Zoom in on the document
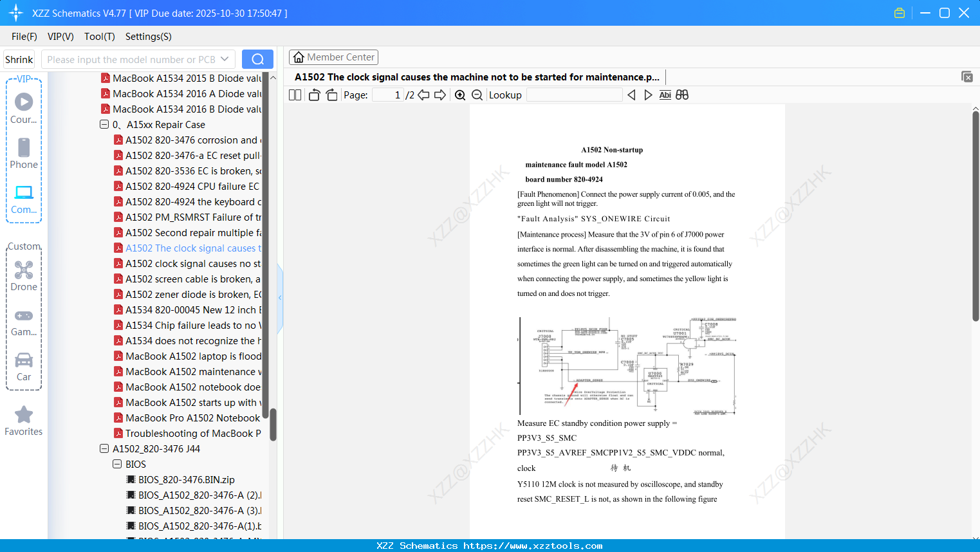980x552 pixels. tap(460, 95)
